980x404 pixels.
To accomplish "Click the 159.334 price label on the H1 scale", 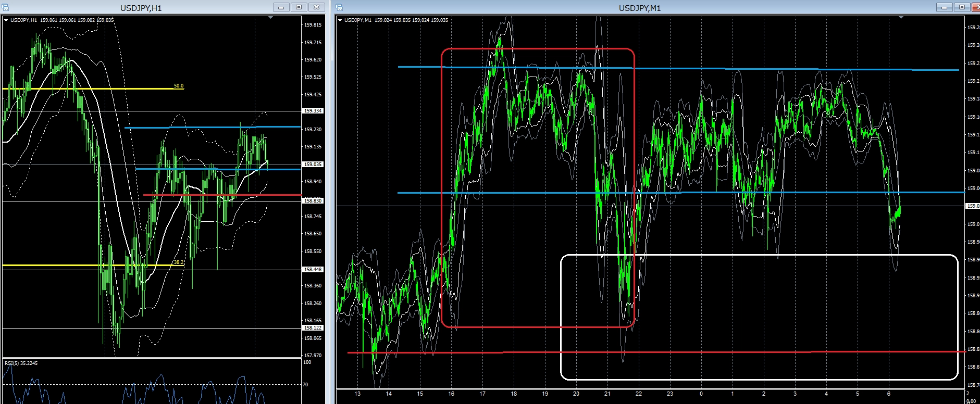I will pos(313,111).
